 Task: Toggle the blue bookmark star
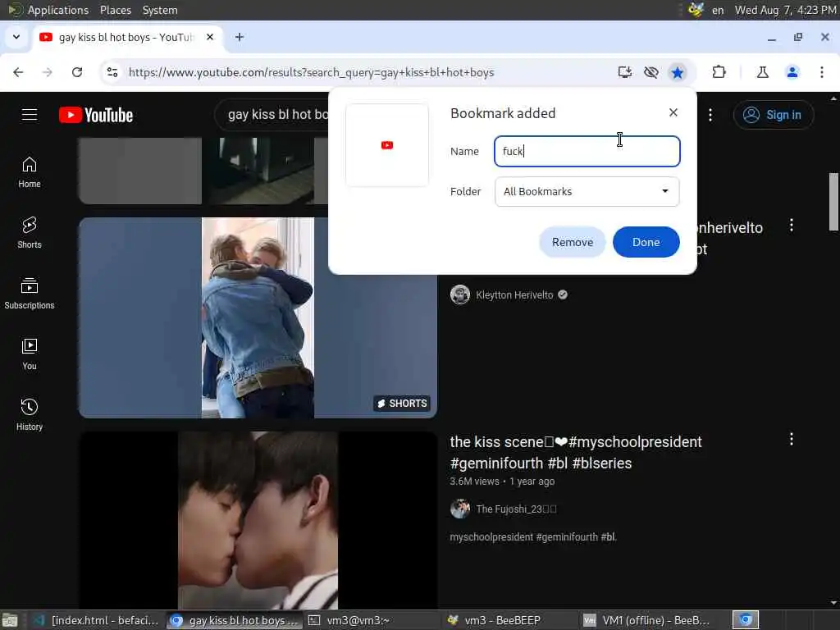point(678,72)
